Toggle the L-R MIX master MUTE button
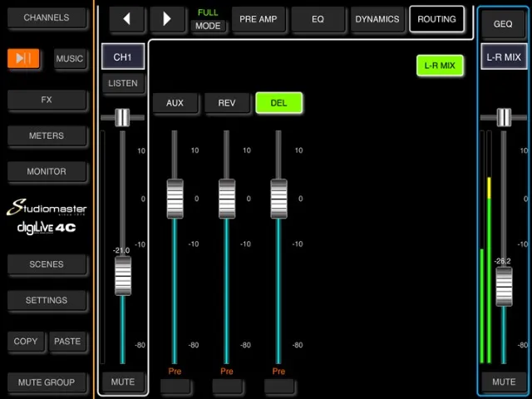The image size is (532, 399). [x=503, y=382]
